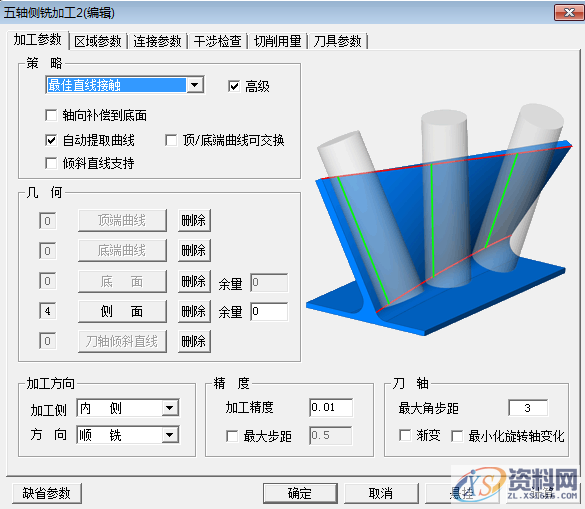Enable 轴向补偿到底面 checkbox
This screenshot has height=509, width=585.
(51, 115)
